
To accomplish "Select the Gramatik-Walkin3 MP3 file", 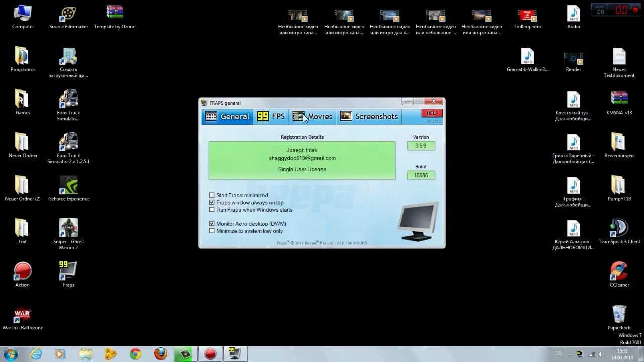I will coord(527,60).
